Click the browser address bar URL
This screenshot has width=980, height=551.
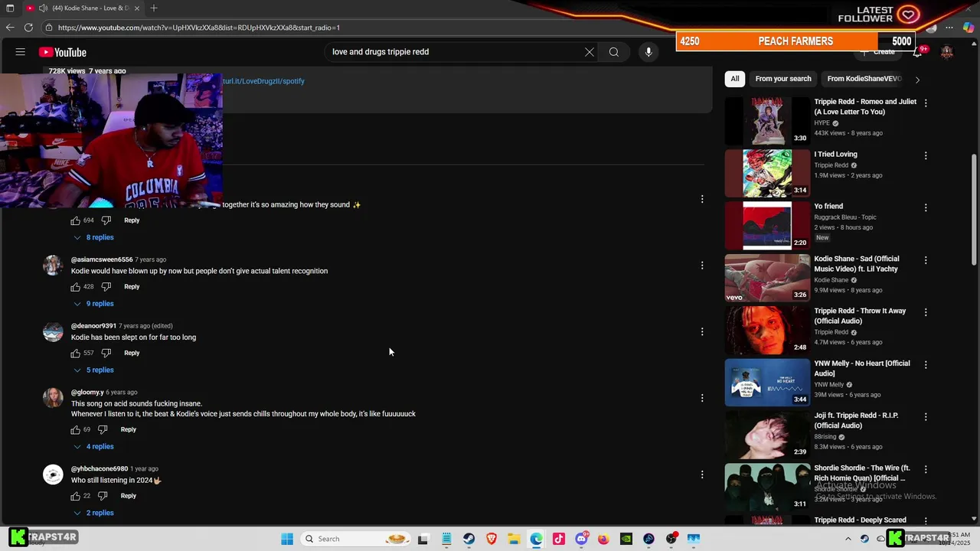pyautogui.click(x=199, y=28)
